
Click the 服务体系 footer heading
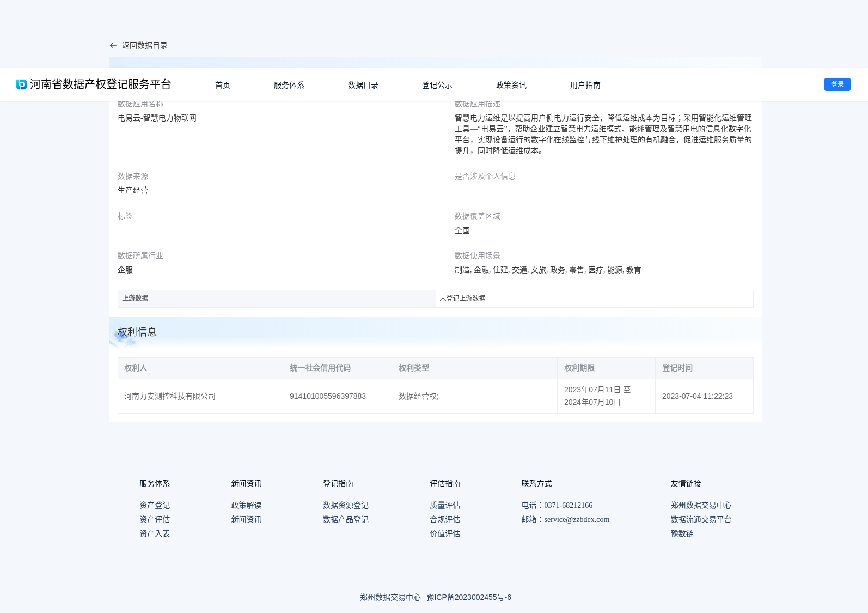tap(155, 483)
